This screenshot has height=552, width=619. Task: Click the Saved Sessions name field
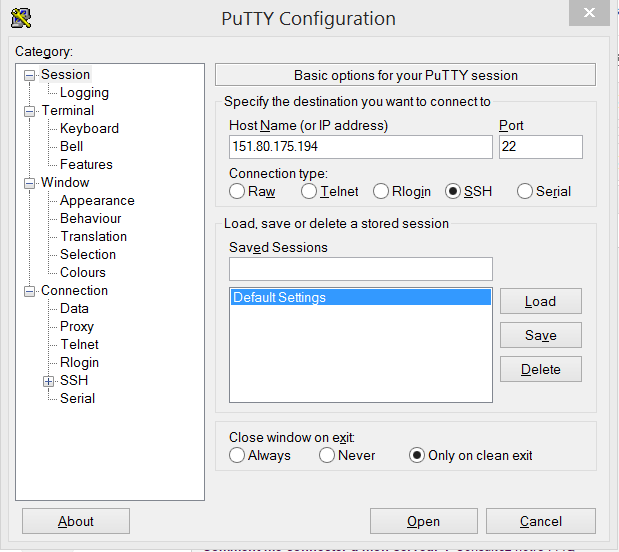[x=361, y=269]
